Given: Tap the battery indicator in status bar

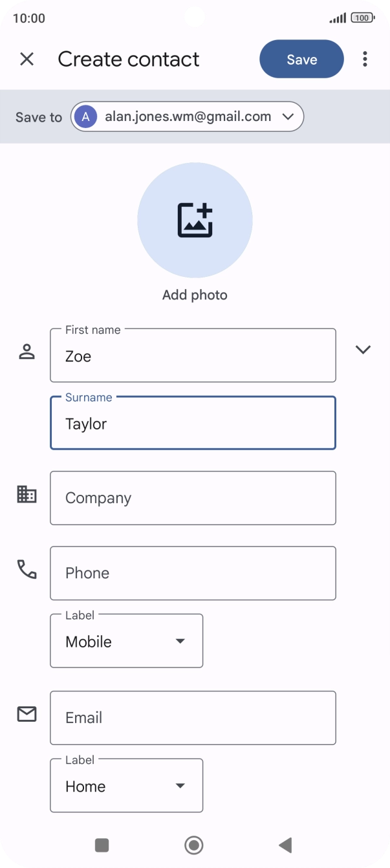Looking at the screenshot, I should (363, 19).
